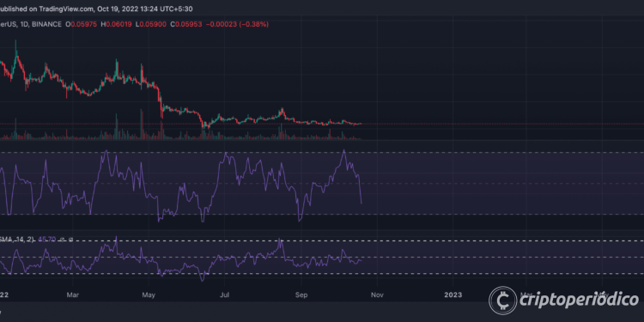644x322 pixels.
Task: Click the Mar label on time axis
Action: click(x=73, y=295)
